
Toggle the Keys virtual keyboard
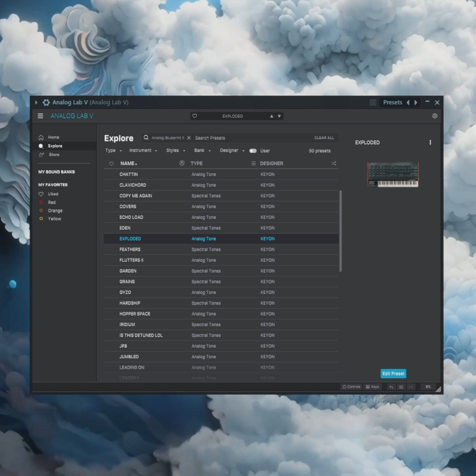pos(372,387)
